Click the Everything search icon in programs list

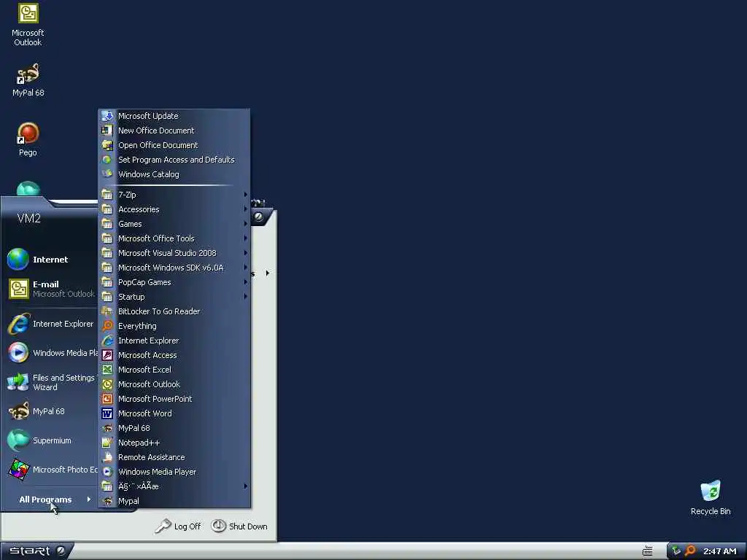(107, 326)
